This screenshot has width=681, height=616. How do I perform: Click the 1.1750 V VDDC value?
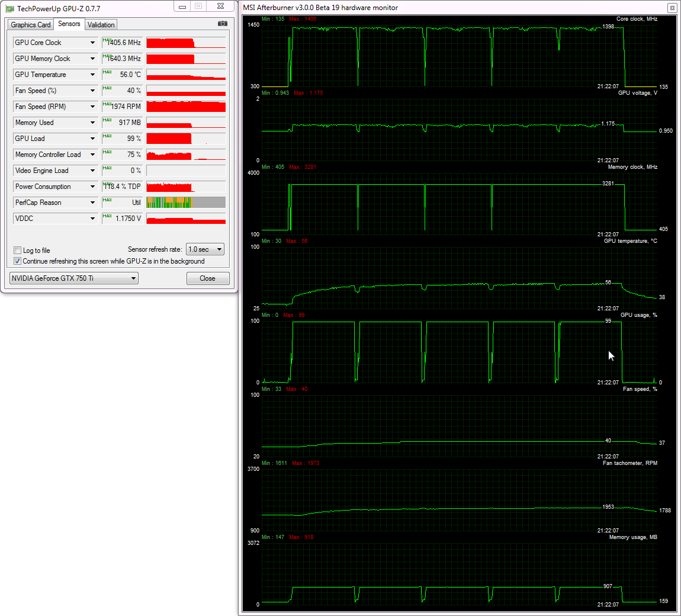point(122,219)
